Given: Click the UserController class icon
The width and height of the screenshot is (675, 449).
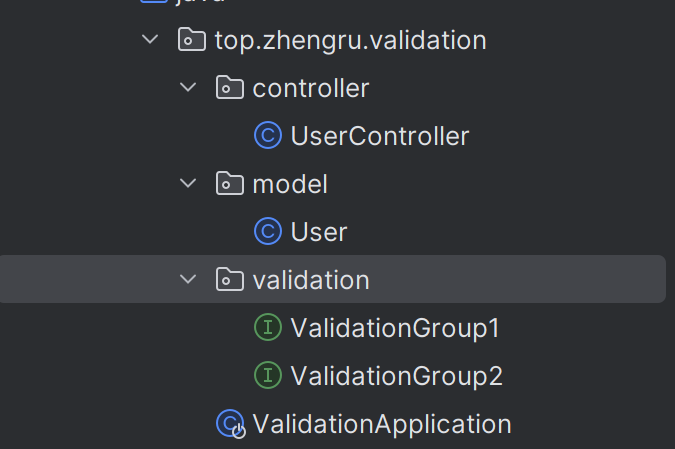Looking at the screenshot, I should pos(267,136).
